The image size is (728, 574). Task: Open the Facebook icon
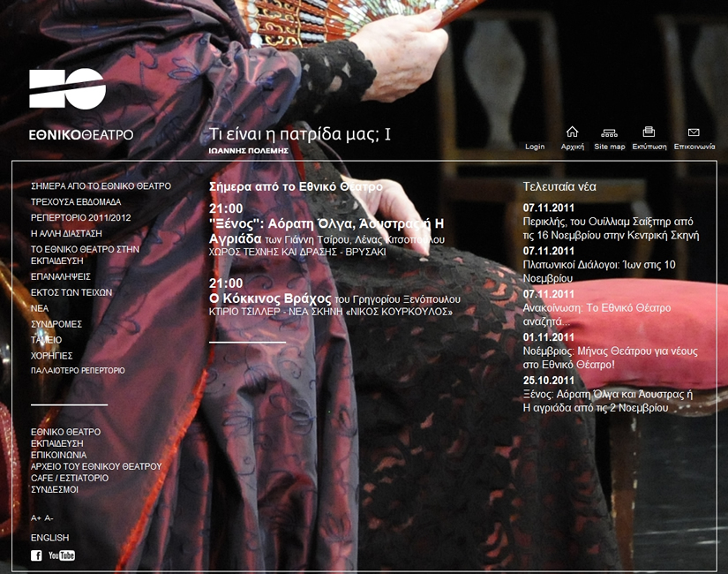coord(36,555)
